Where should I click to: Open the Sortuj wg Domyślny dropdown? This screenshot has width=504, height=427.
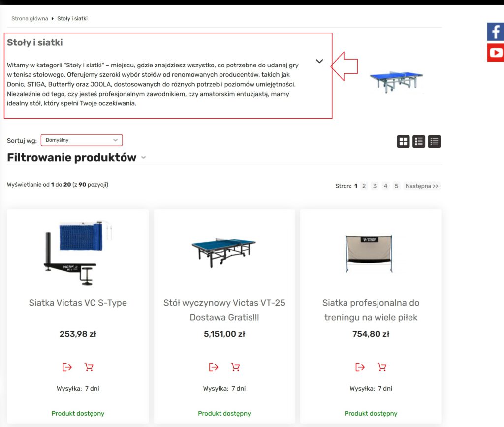[82, 140]
